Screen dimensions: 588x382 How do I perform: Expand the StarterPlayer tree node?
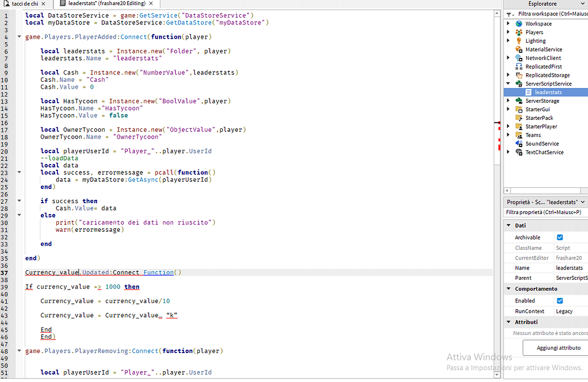pos(508,126)
